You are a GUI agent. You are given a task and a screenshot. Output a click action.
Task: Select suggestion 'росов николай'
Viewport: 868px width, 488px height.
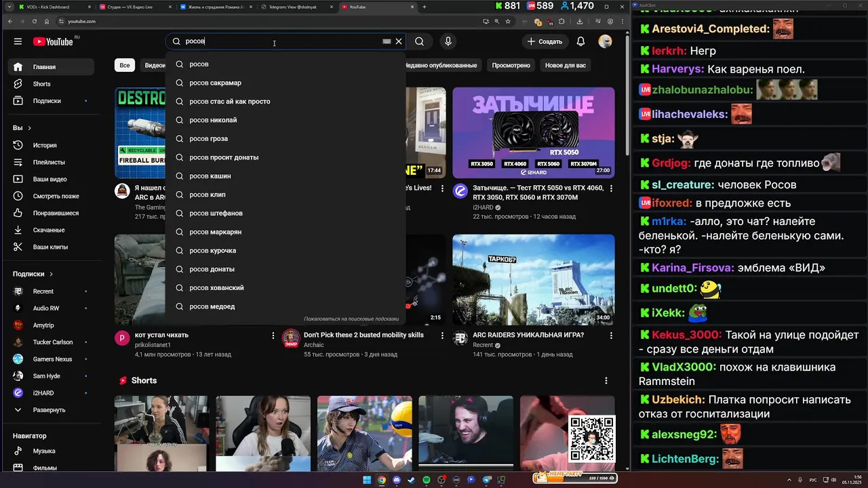[x=285, y=120]
